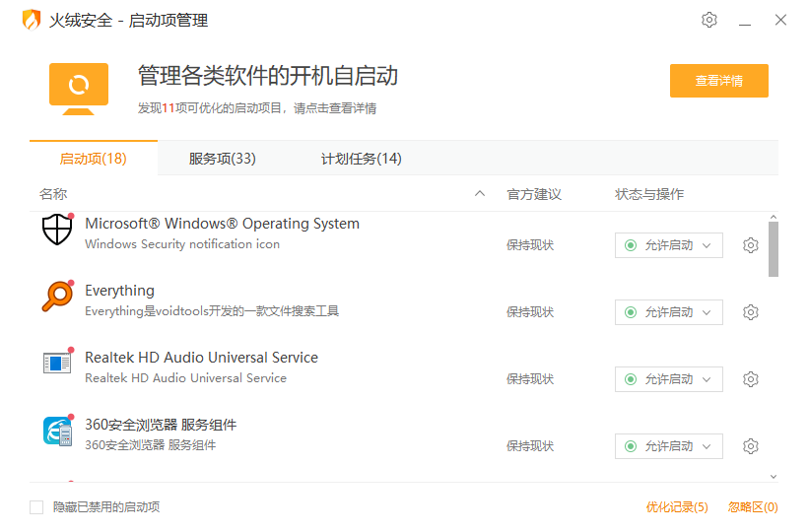Screen dimensions: 808x532
Task: Open gear settings for Realtek Audio row
Action: pyautogui.click(x=750, y=379)
